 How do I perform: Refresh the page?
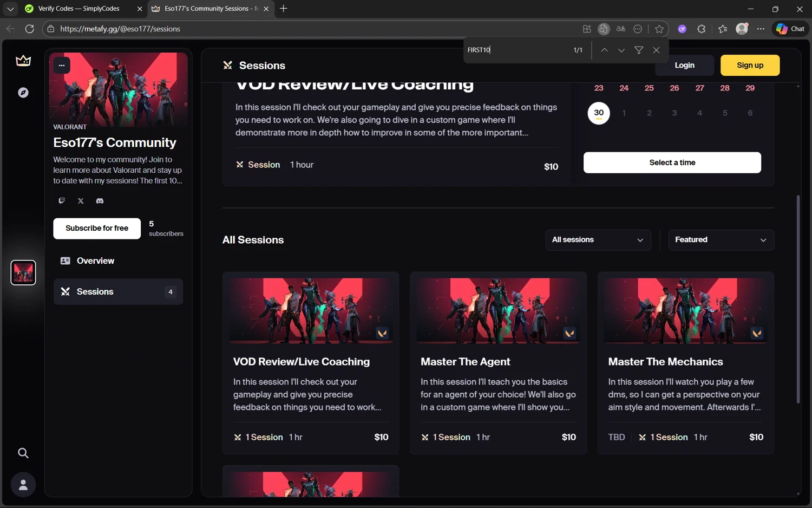tap(30, 29)
